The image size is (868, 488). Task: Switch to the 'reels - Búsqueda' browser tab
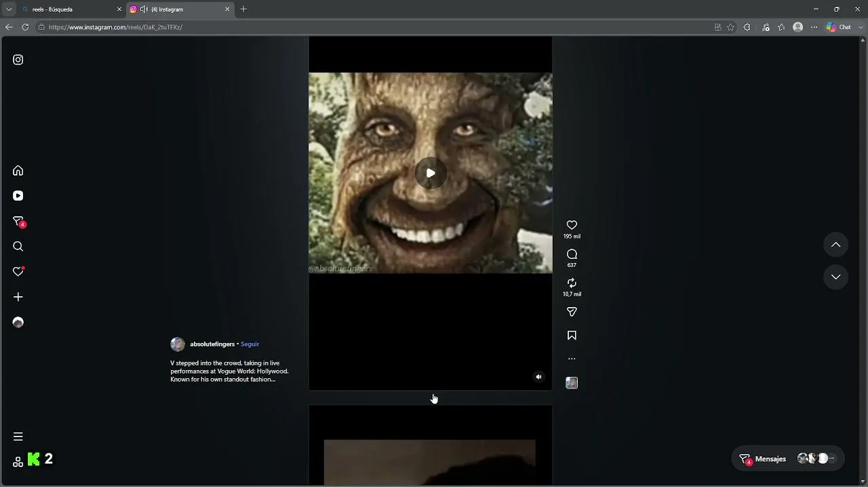click(x=71, y=9)
